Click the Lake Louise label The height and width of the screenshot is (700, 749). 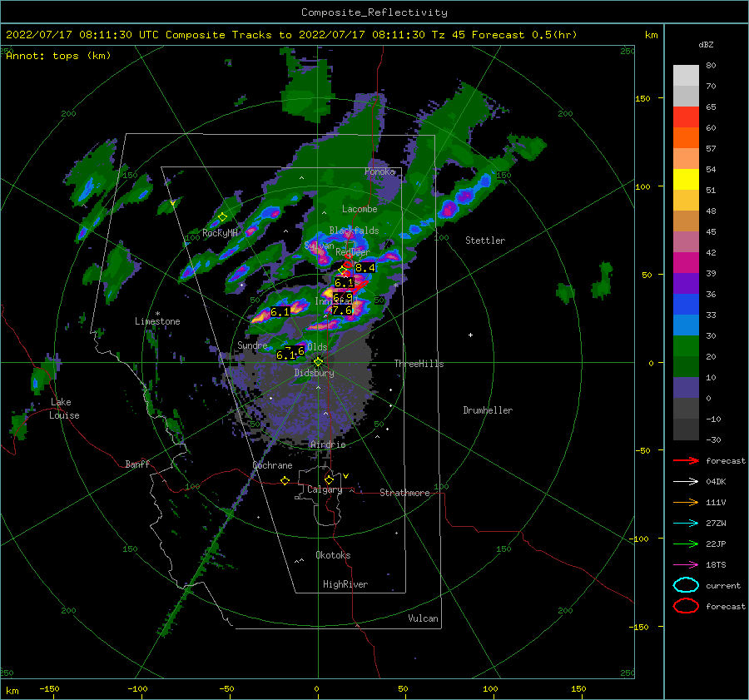pyautogui.click(x=64, y=409)
